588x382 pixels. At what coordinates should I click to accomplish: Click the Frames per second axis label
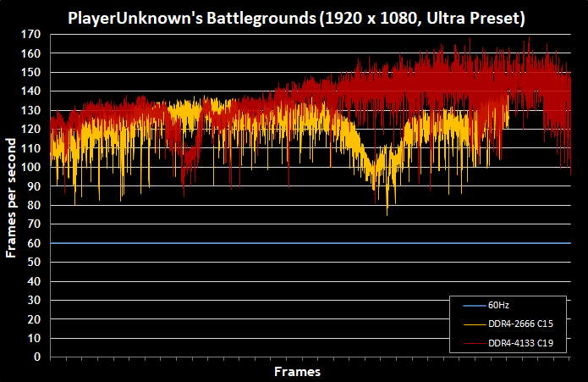11,198
